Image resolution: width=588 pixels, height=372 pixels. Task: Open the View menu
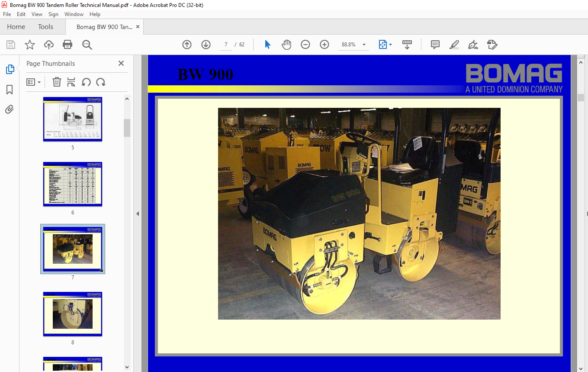pyautogui.click(x=37, y=14)
